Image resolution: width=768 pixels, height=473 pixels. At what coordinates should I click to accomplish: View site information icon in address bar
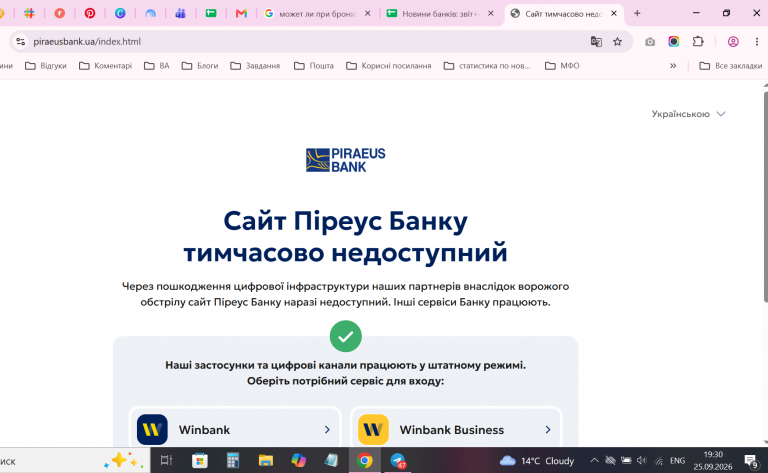point(21,42)
